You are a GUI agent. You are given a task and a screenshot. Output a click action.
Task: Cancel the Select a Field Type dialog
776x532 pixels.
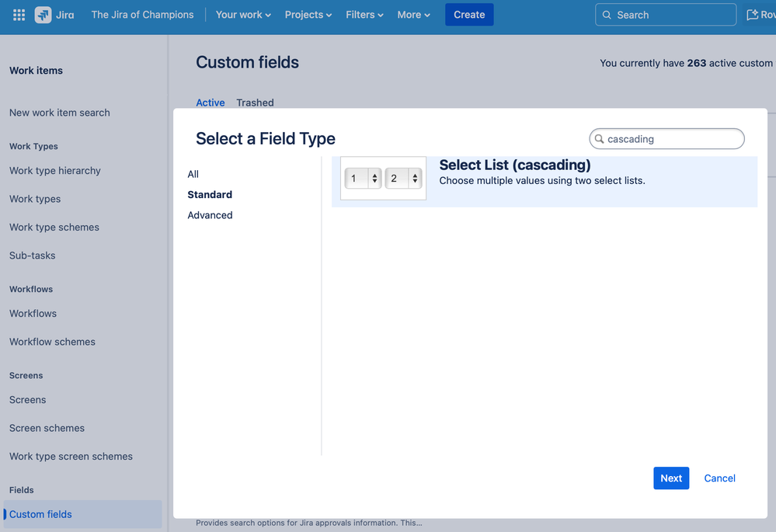[719, 478]
